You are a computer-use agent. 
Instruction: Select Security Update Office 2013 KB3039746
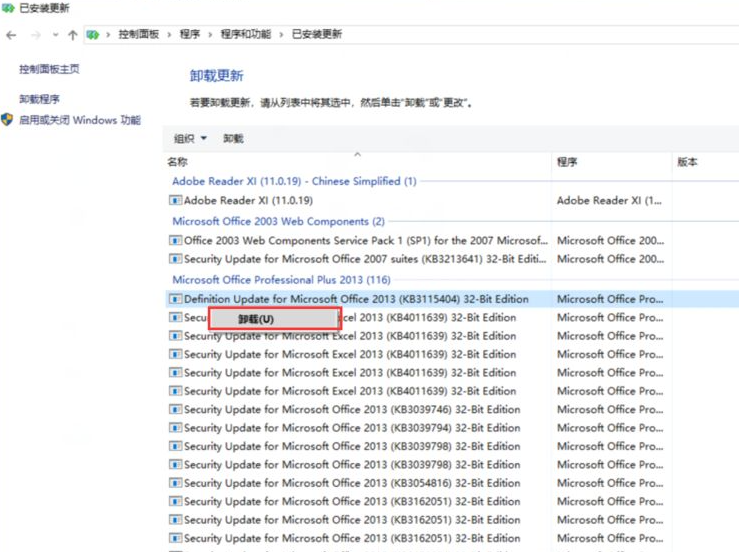pyautogui.click(x=352, y=410)
